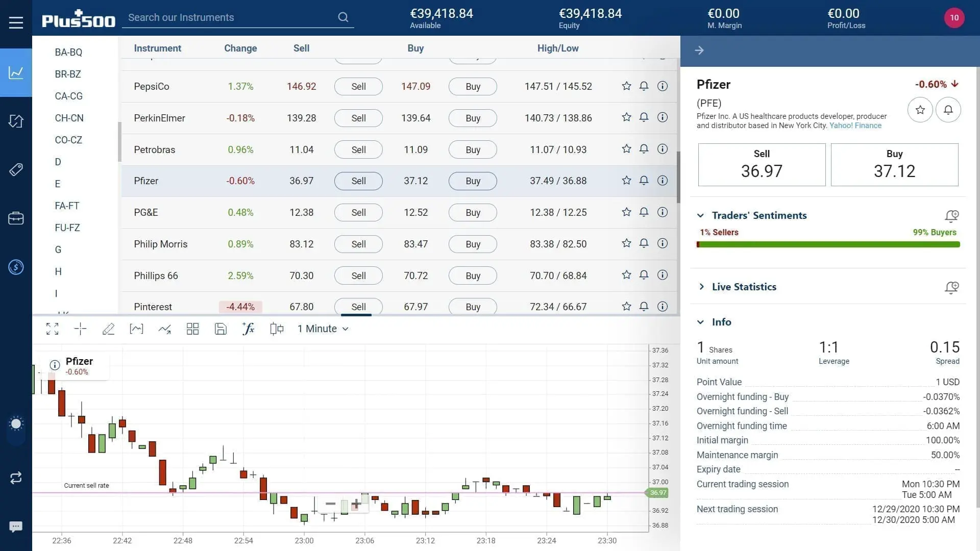Toggle alert bell on Phillips 66 row

[x=644, y=275]
